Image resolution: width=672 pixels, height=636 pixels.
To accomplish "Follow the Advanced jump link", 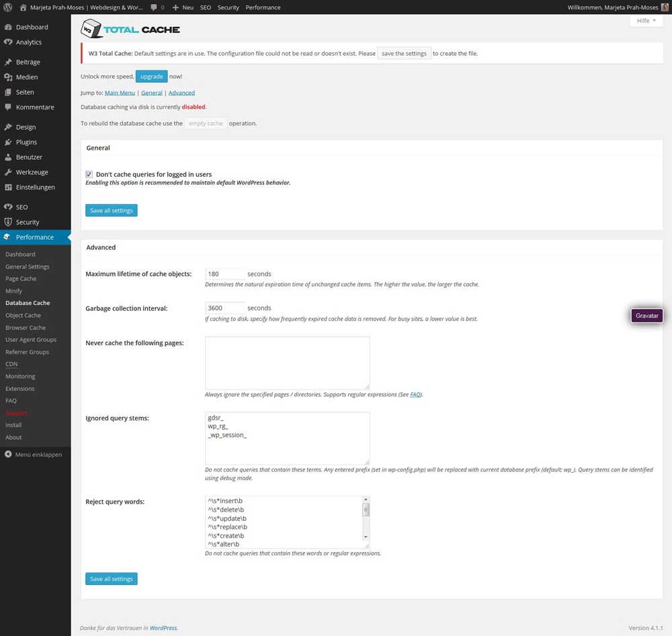I will point(181,93).
